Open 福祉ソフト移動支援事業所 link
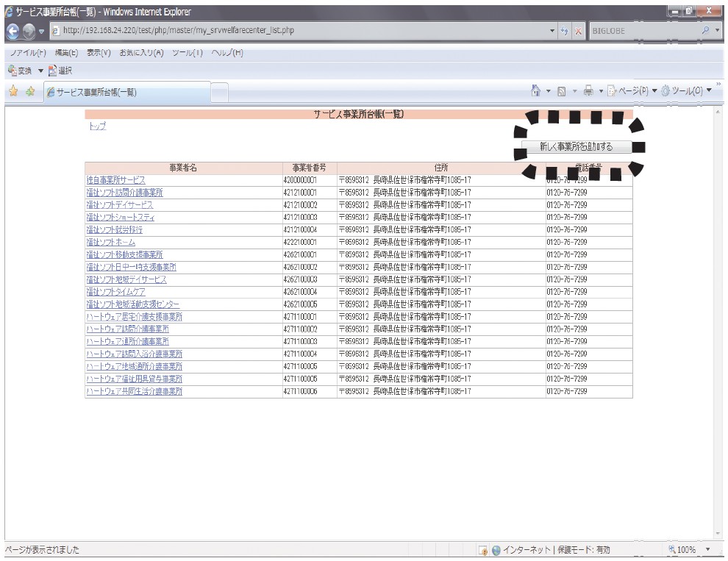This screenshot has height=561, width=728. click(x=124, y=254)
